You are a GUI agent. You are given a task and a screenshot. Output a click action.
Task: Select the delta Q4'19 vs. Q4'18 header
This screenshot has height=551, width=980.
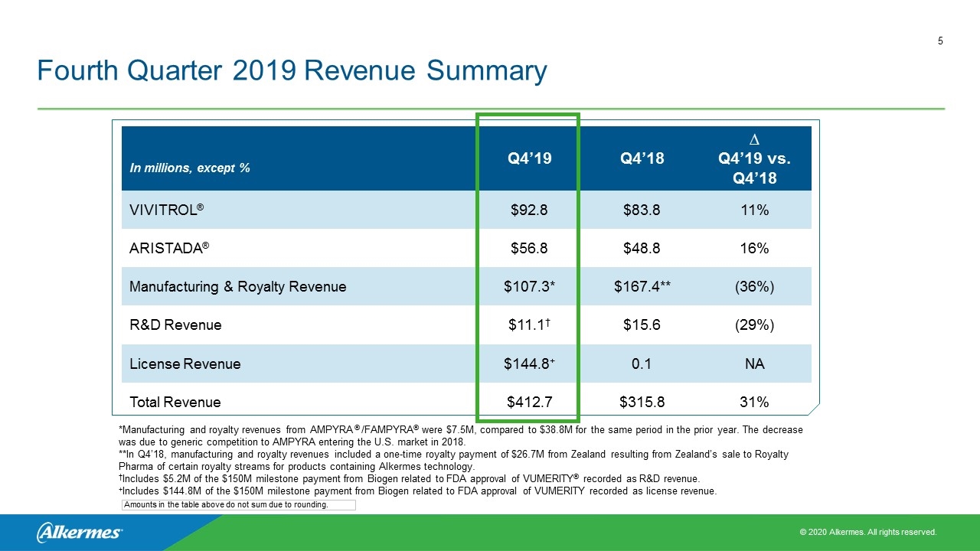(754, 159)
